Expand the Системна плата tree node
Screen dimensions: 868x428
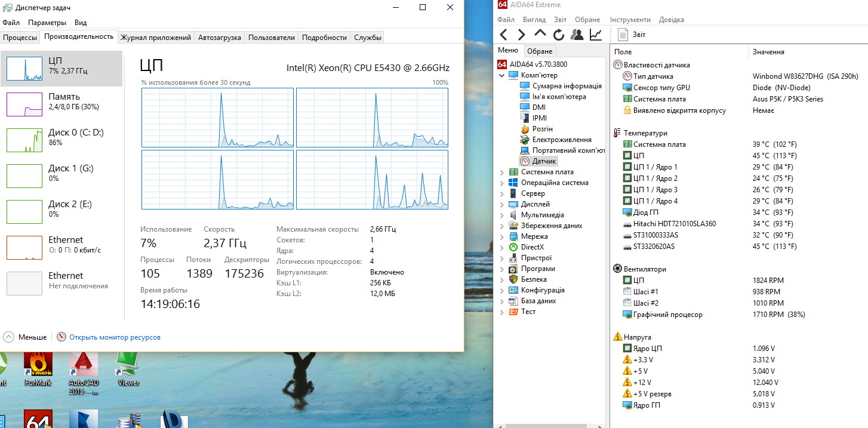click(501, 172)
